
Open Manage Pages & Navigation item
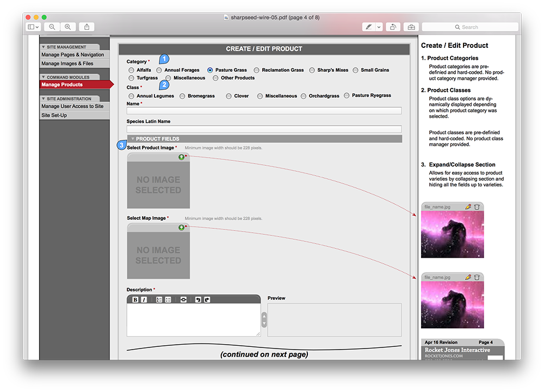[x=72, y=55]
